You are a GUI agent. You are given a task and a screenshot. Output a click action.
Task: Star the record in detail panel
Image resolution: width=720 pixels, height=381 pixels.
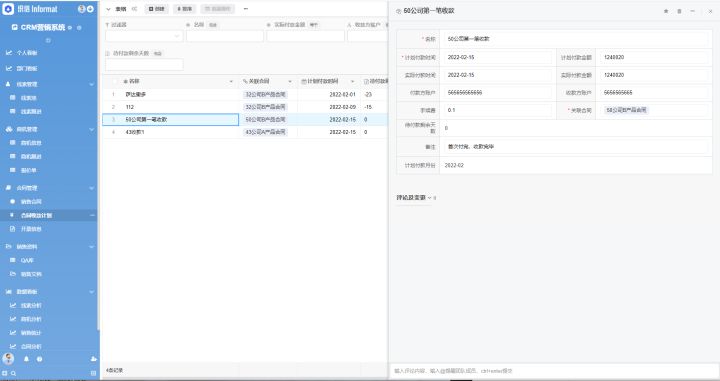point(666,11)
